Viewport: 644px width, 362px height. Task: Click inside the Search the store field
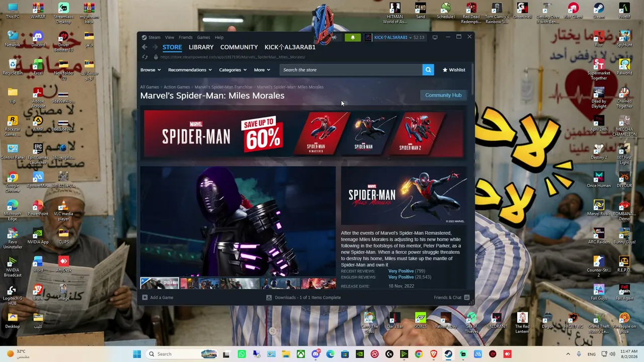tap(351, 70)
